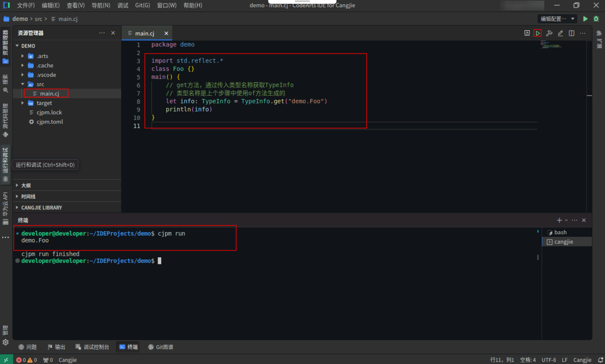Add a new terminal with plus icon
Image resolution: width=605 pixels, height=364 pixels.
click(559, 220)
